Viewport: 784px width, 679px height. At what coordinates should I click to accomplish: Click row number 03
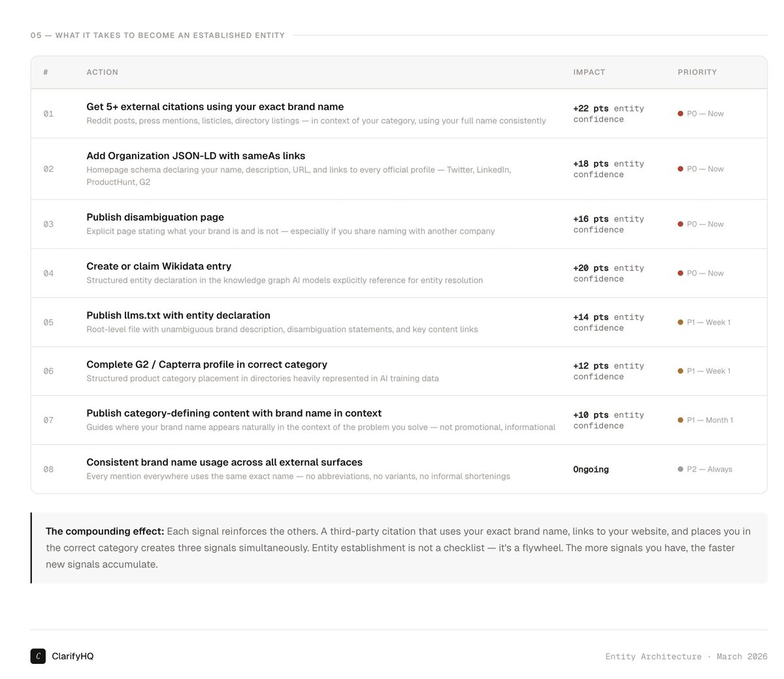click(x=48, y=224)
